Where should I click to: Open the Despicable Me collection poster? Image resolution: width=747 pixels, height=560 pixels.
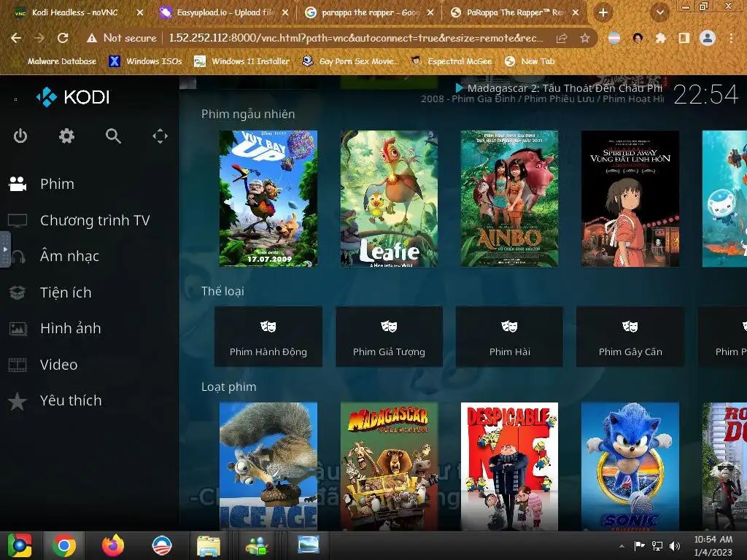509,467
